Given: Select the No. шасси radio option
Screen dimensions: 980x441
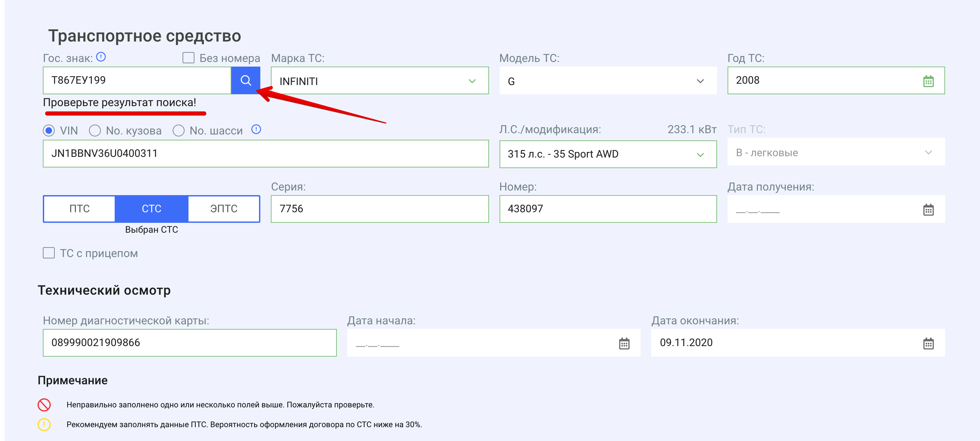Looking at the screenshot, I should 178,131.
